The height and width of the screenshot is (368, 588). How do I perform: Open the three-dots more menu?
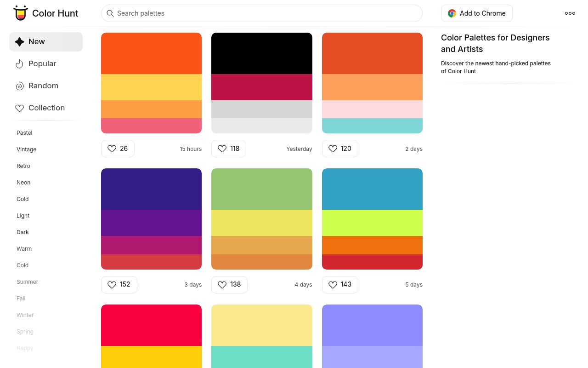coord(570,13)
